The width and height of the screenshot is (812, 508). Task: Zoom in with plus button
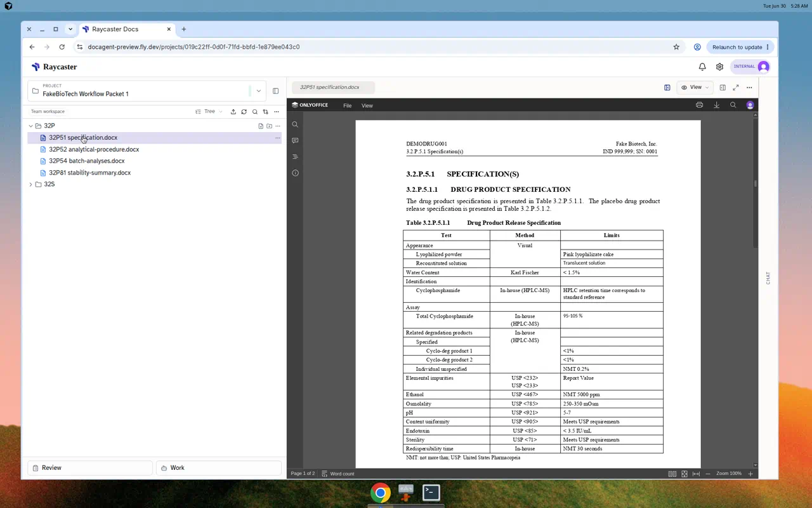click(750, 474)
